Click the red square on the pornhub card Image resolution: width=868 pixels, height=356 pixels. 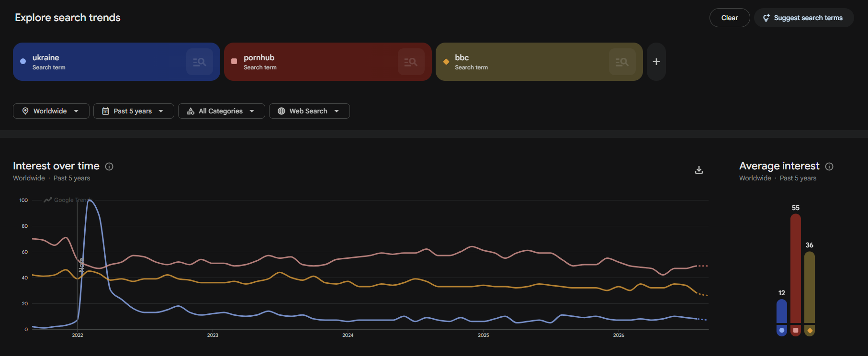[x=234, y=61]
